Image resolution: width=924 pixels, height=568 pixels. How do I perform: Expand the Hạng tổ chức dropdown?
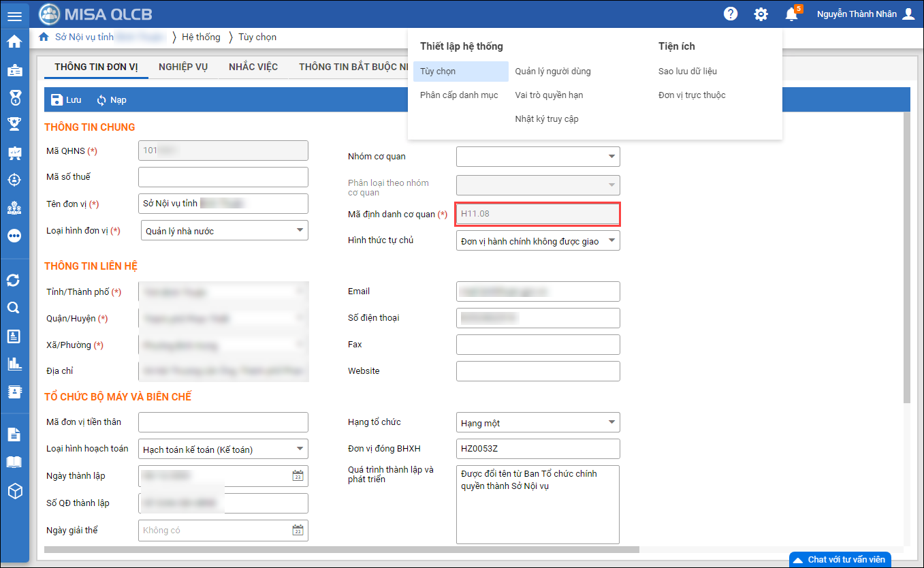(611, 422)
